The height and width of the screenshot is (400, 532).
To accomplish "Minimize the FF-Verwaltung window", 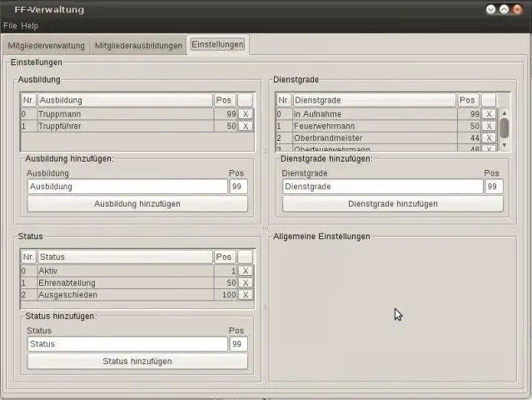I will pos(490,9).
